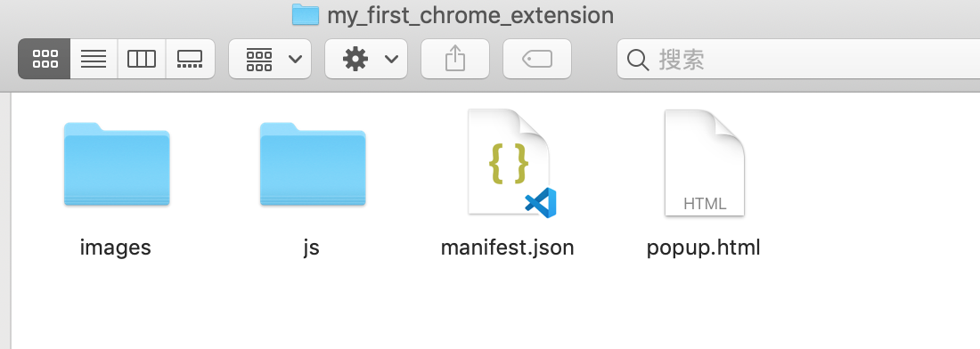This screenshot has height=349, width=980.
Task: Select the popup.html file icon
Action: click(705, 163)
